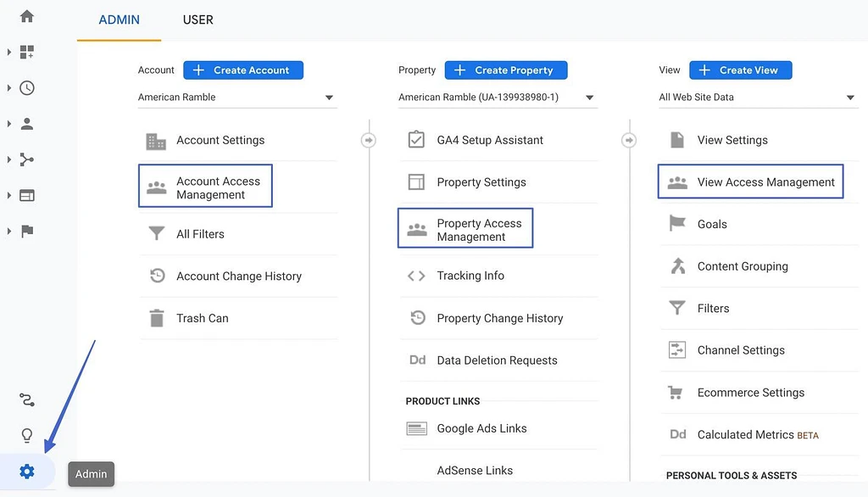Open the American Ramble account dropdown

tap(237, 98)
